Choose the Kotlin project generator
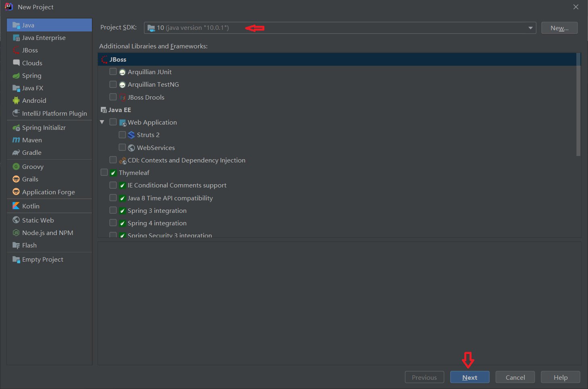The height and width of the screenshot is (389, 588). click(x=30, y=206)
